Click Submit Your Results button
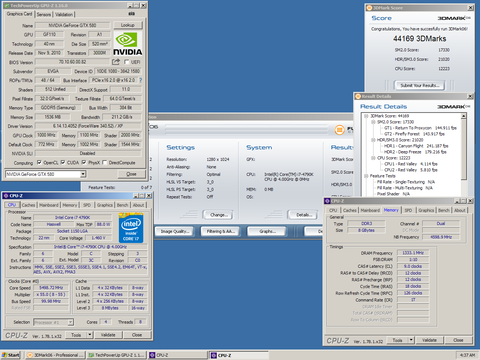480x360 pixels. (420, 85)
